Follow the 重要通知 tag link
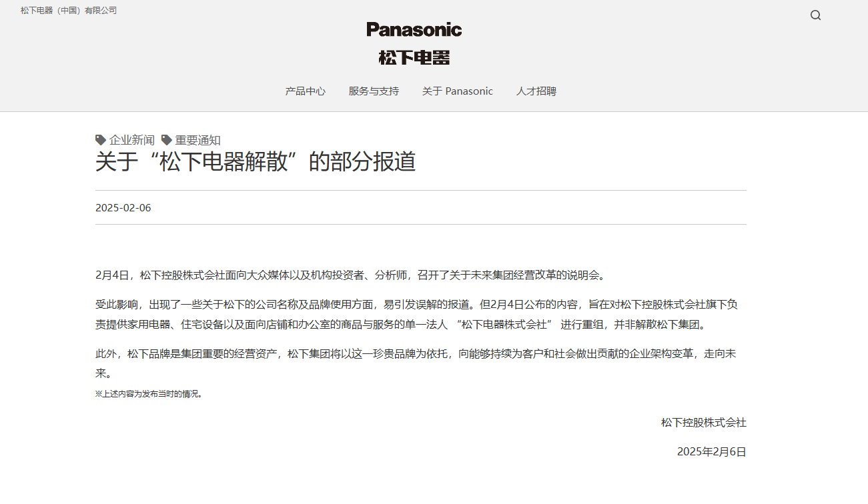The width and height of the screenshot is (868, 504). coord(198,140)
